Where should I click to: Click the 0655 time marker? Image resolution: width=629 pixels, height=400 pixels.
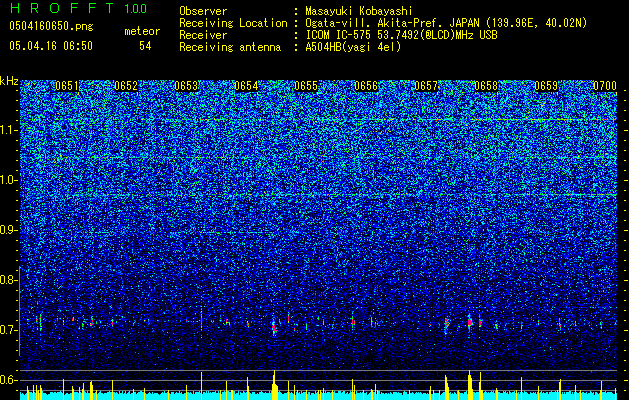tap(306, 86)
